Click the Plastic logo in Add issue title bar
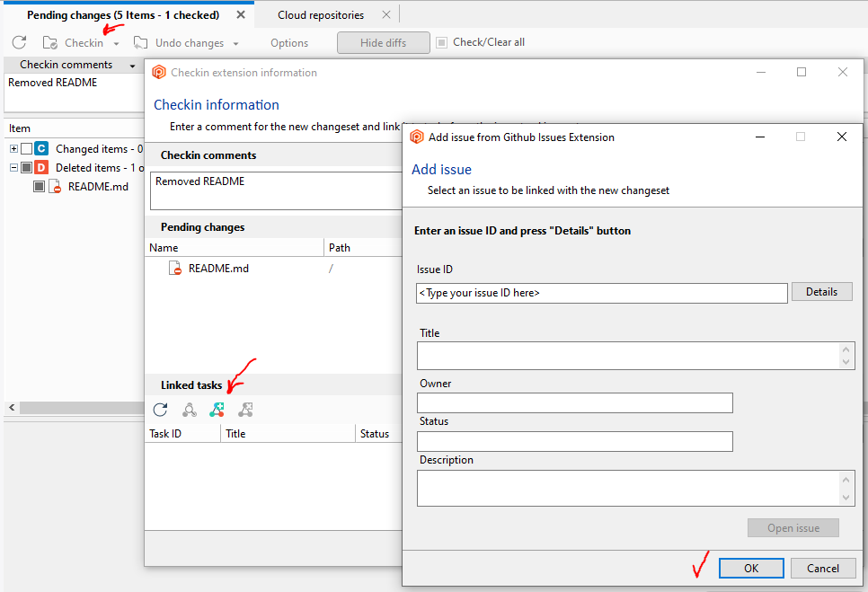The image size is (868, 592). click(417, 137)
